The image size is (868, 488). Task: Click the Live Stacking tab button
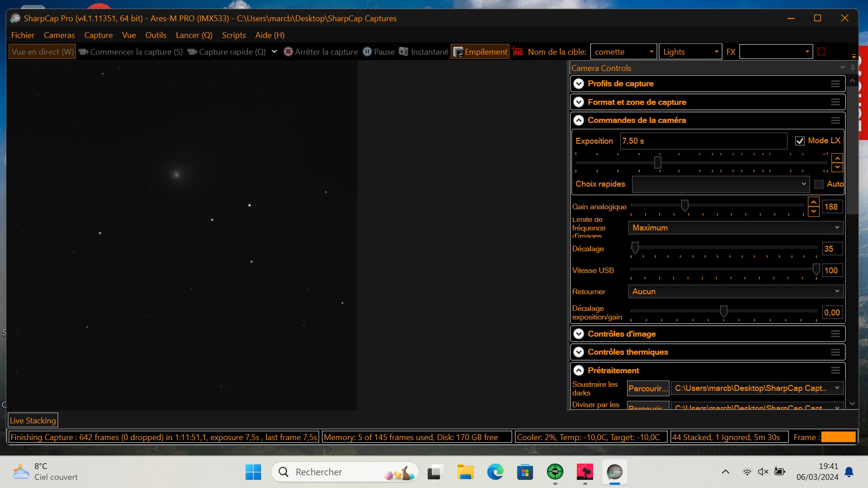pos(33,420)
